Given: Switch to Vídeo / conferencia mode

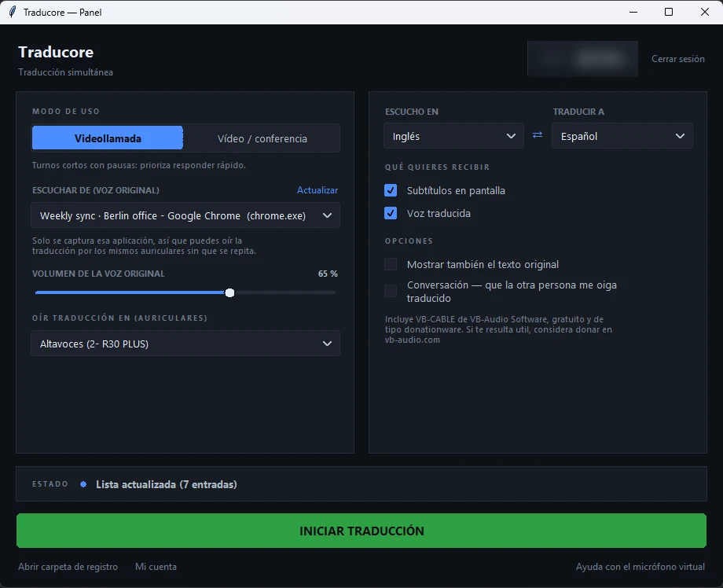Looking at the screenshot, I should pyautogui.click(x=262, y=138).
